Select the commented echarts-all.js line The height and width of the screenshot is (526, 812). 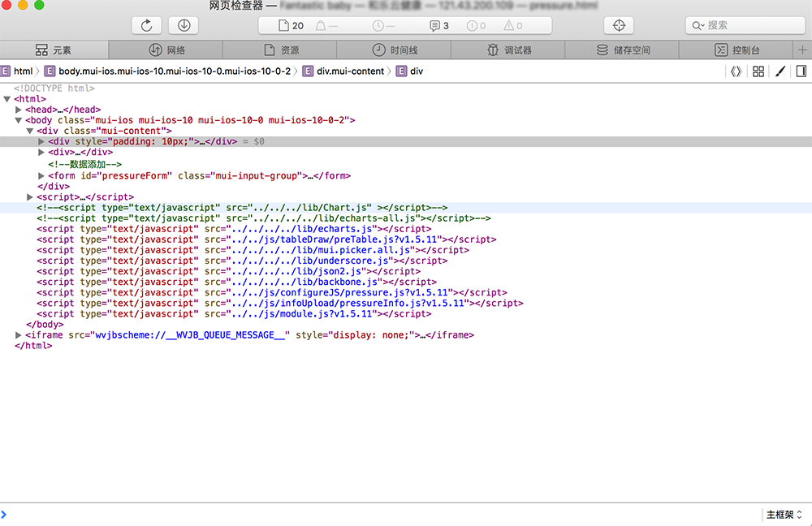click(x=264, y=218)
